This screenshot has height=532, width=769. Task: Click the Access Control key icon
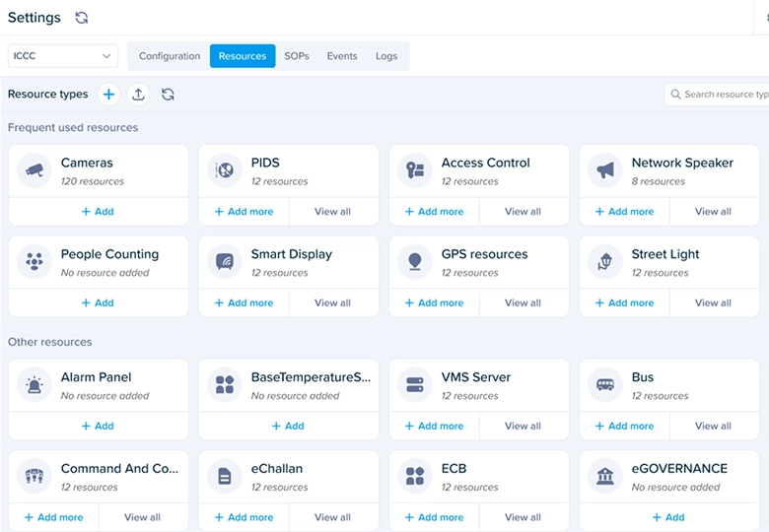click(415, 170)
